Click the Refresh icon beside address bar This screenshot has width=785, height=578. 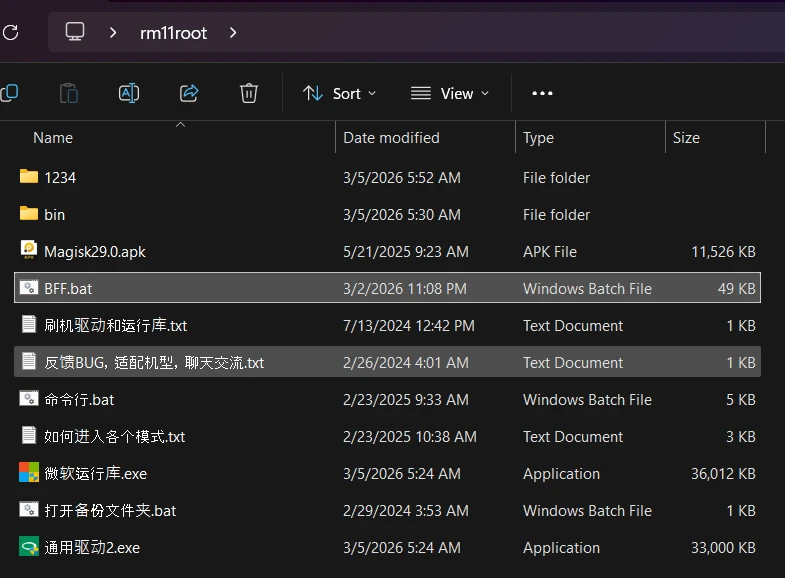coord(9,32)
